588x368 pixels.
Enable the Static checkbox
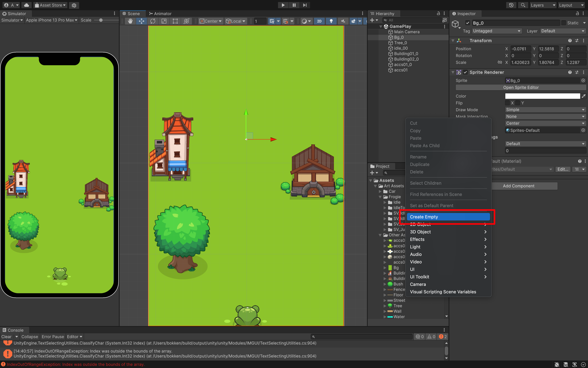564,23
